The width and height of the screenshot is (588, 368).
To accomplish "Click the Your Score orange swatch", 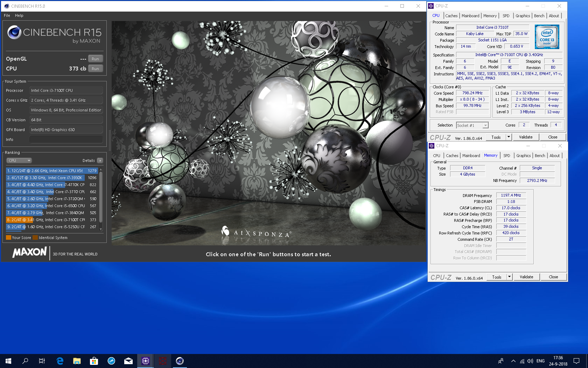I will [8, 238].
